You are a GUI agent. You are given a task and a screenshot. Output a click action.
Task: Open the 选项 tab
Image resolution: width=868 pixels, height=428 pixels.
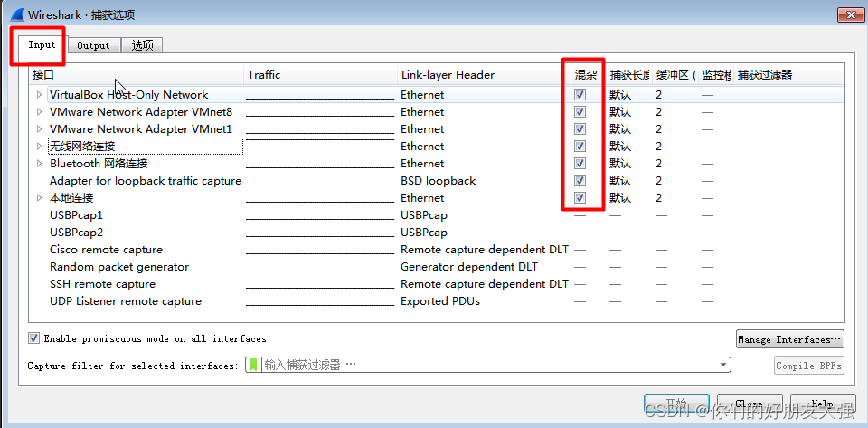pos(142,45)
